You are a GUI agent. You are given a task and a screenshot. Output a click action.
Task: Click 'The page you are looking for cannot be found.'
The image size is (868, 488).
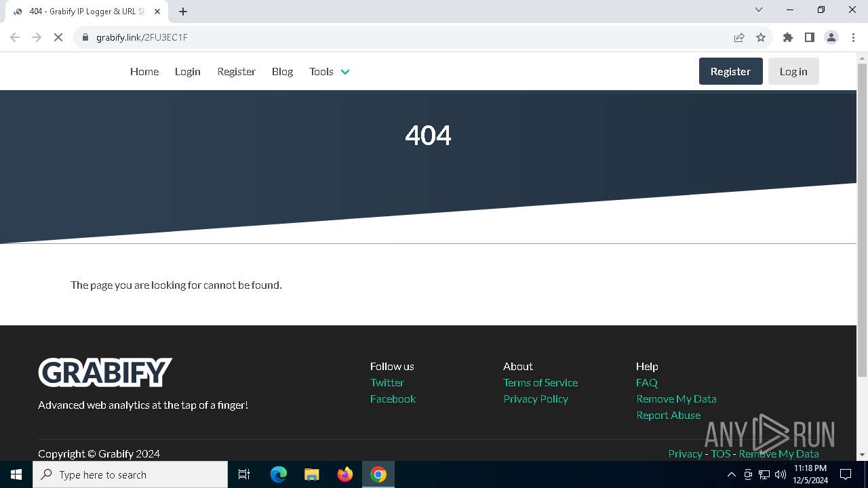(176, 285)
